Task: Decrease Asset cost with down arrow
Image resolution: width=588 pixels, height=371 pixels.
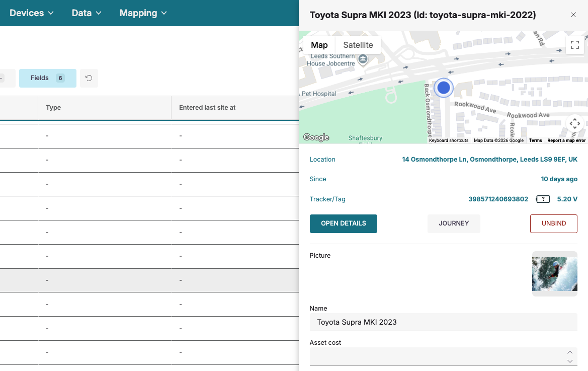Action: coord(569,361)
